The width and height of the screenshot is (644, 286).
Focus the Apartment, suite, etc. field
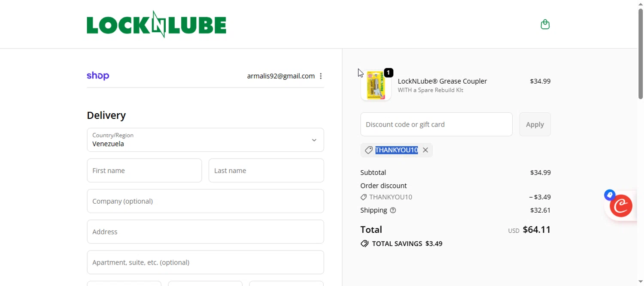pyautogui.click(x=205, y=262)
